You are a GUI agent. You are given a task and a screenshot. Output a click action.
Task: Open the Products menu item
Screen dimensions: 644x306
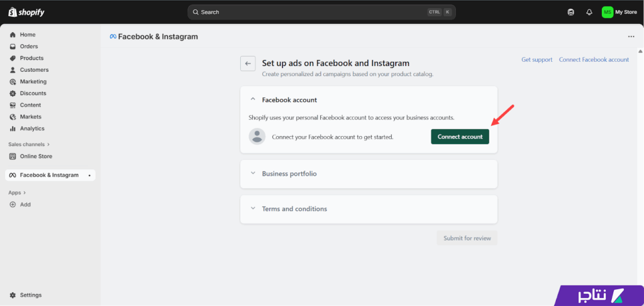click(31, 58)
